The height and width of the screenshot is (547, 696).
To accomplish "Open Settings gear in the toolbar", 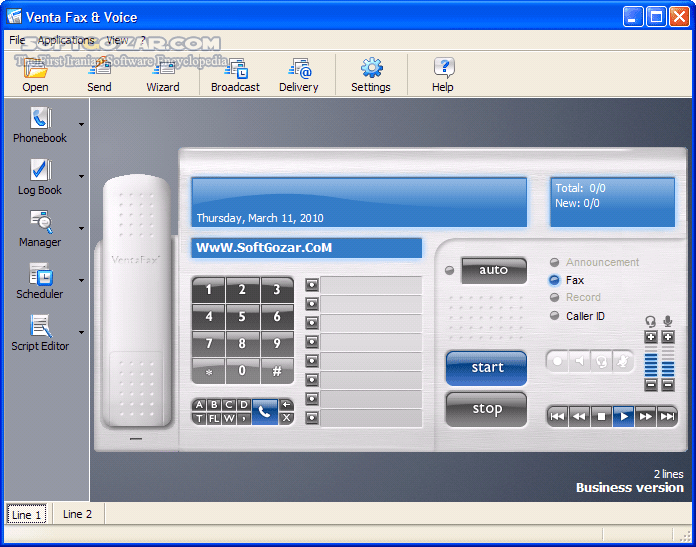I will [371, 75].
